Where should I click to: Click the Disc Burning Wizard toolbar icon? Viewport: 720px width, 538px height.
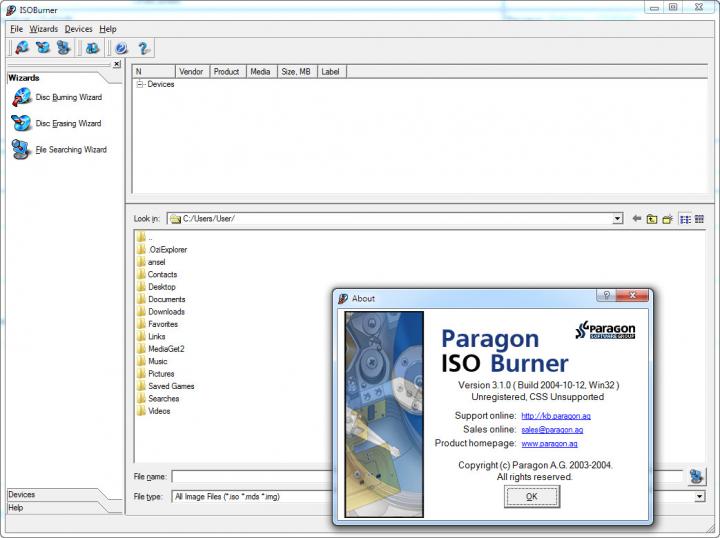tap(21, 47)
